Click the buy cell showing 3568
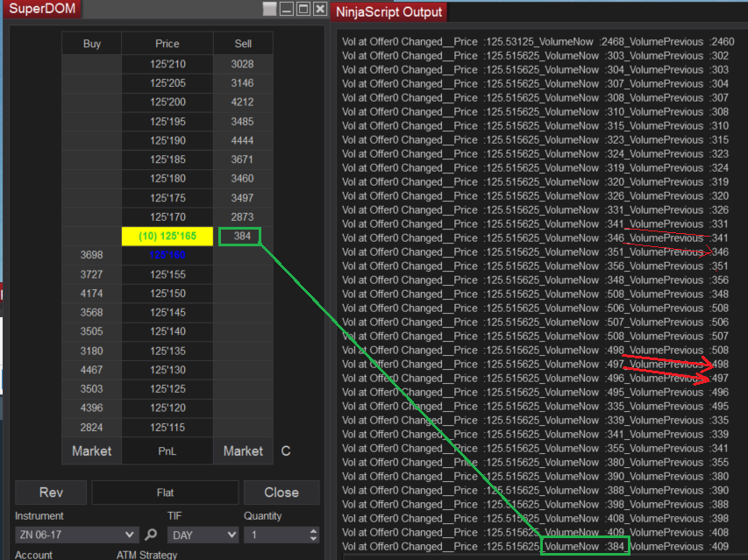Viewport: 748px width, 560px height. pos(91,313)
